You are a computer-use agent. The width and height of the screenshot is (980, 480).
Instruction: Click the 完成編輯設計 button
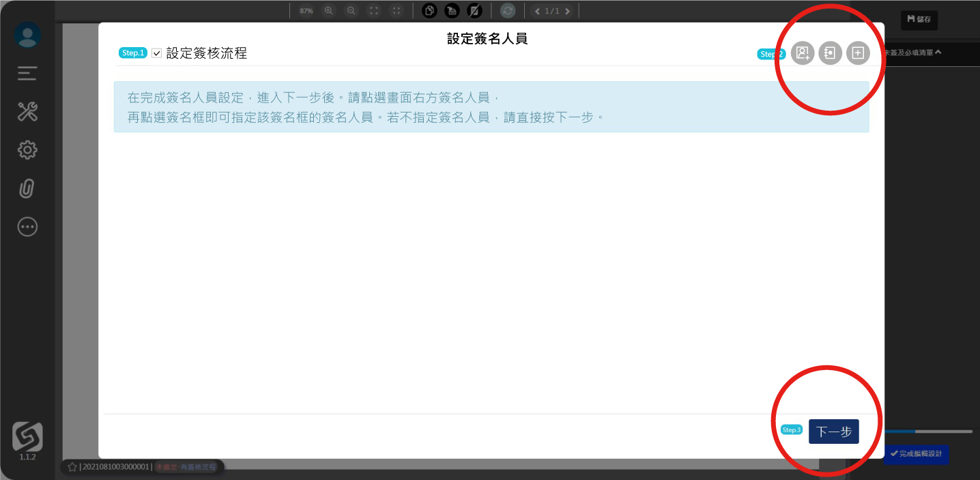click(x=915, y=454)
